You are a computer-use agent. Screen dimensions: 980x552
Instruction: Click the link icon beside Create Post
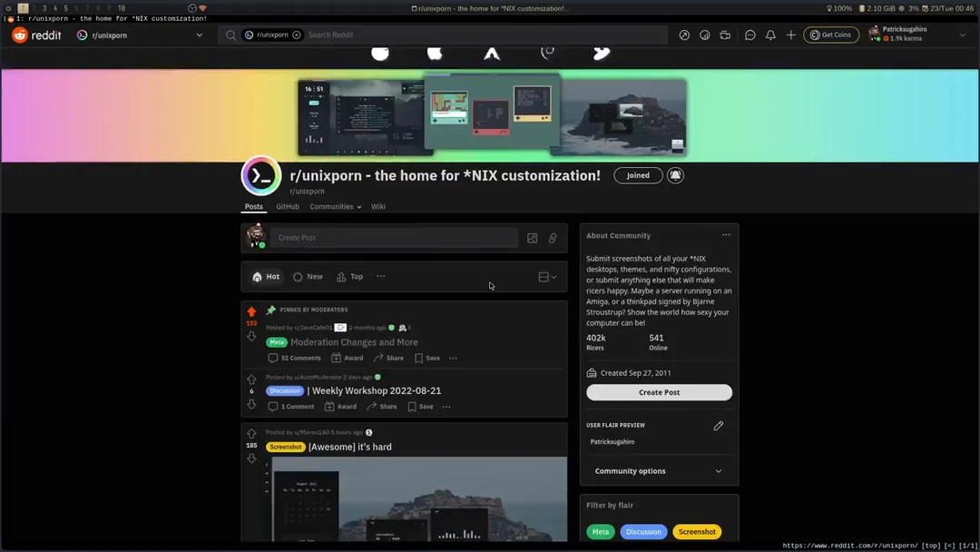coord(553,238)
